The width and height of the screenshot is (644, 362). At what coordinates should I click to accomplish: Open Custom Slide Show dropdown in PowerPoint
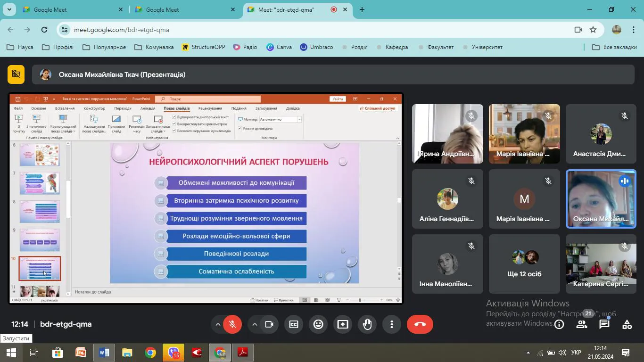[x=63, y=124]
